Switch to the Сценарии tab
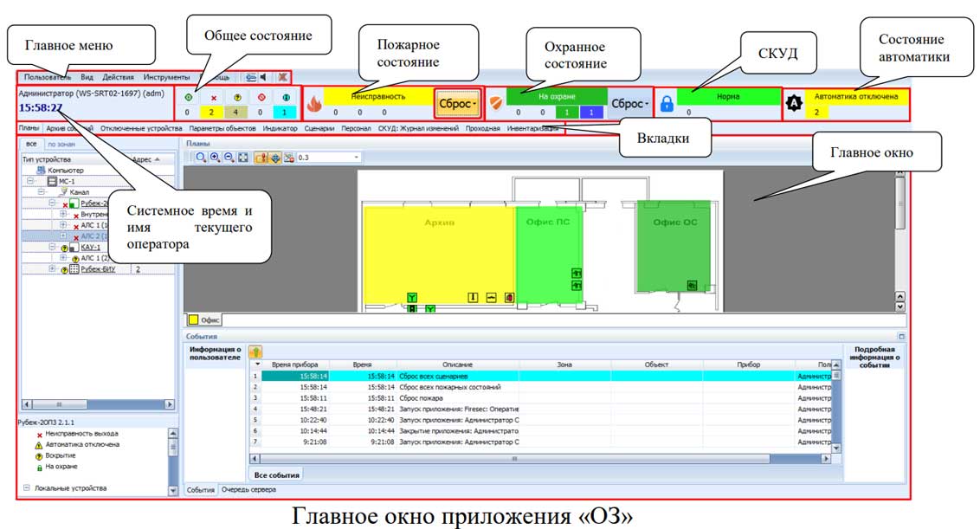The image size is (980, 529). tap(319, 128)
